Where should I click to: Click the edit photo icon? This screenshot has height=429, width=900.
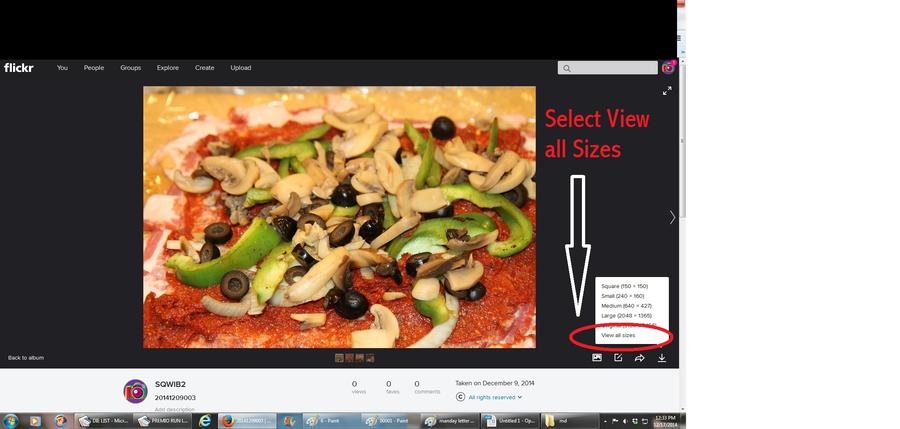coord(618,358)
